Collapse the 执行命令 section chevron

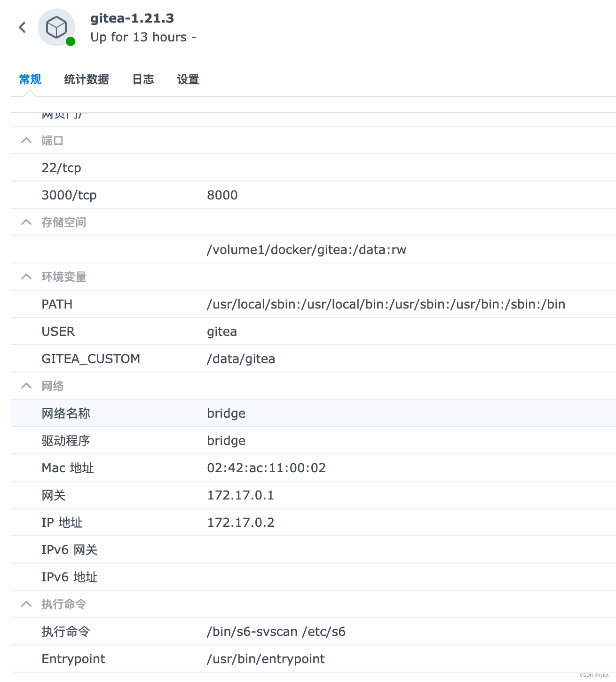tap(27, 604)
